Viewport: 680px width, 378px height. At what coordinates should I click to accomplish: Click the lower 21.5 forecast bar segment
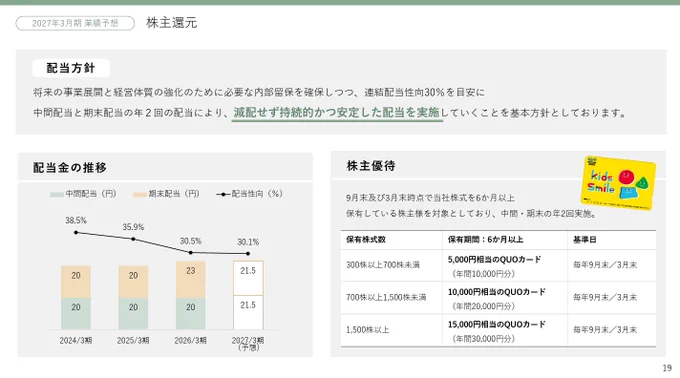(x=248, y=312)
